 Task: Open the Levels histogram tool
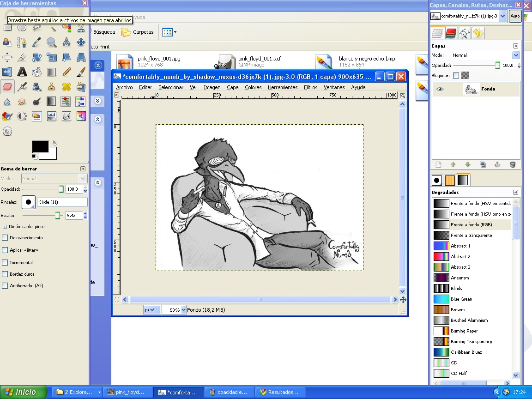point(52,116)
